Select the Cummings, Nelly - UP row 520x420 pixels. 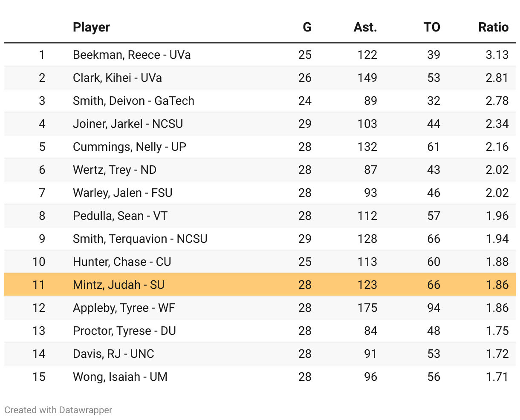130,147
